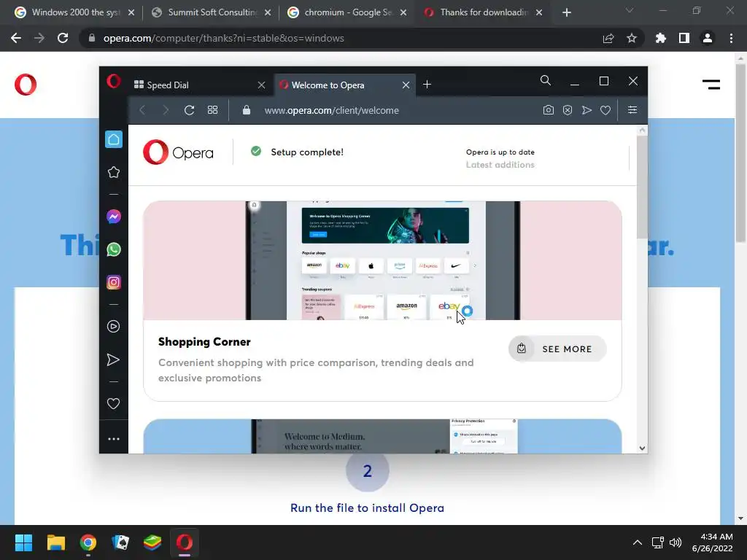
Task: Switch to chromium - Google Search tab
Action: [x=348, y=12]
